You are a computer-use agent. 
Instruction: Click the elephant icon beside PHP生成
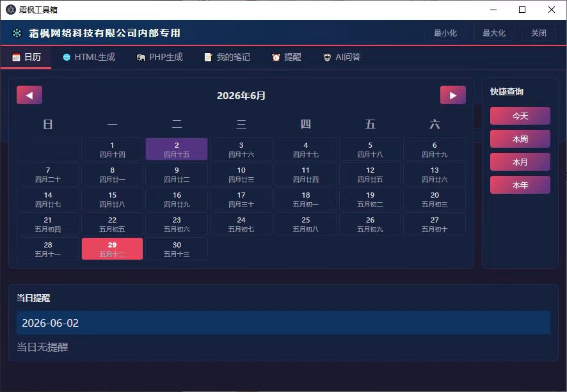tap(141, 58)
